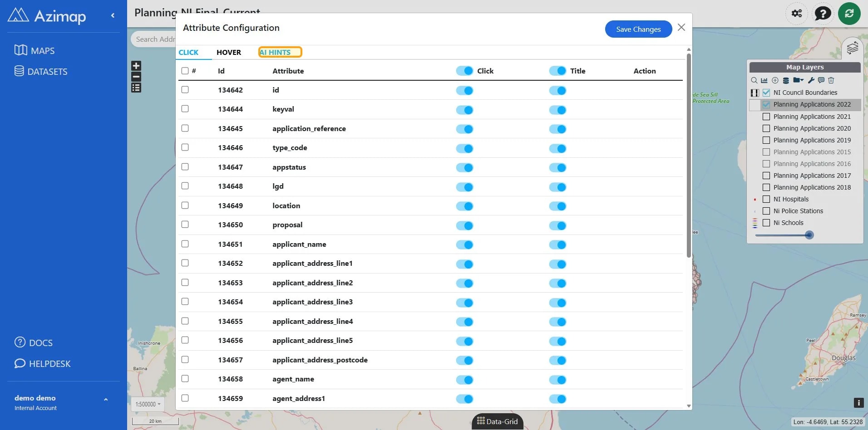
Task: Open map settings gears icon
Action: pos(797,13)
